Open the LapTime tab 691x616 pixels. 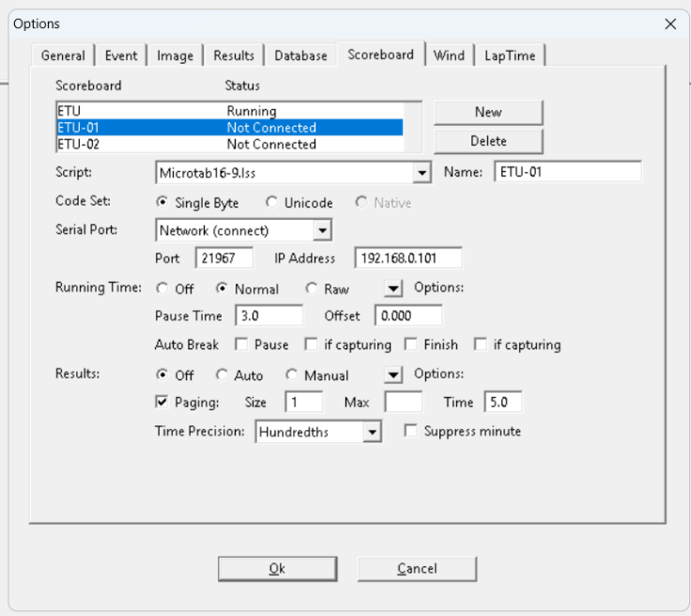510,55
